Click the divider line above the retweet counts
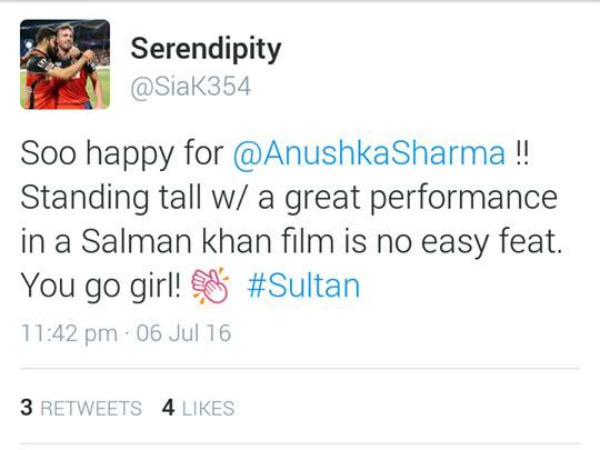Viewport: 600px width, 450px height. pyautogui.click(x=300, y=369)
